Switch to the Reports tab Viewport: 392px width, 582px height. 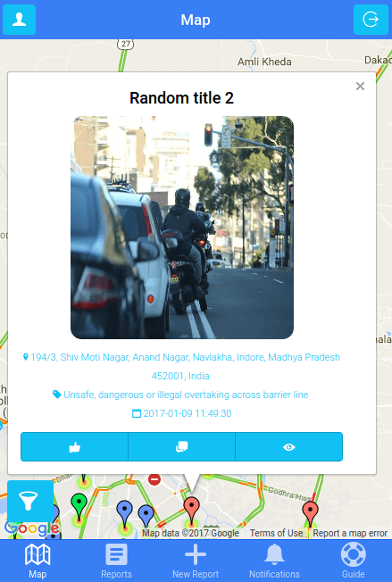pyautogui.click(x=116, y=561)
